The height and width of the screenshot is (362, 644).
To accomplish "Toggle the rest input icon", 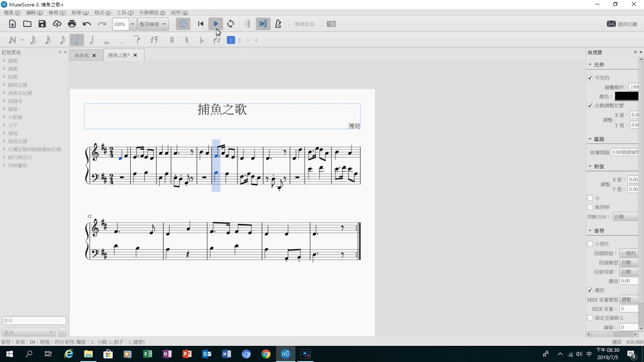I will pos(154,40).
